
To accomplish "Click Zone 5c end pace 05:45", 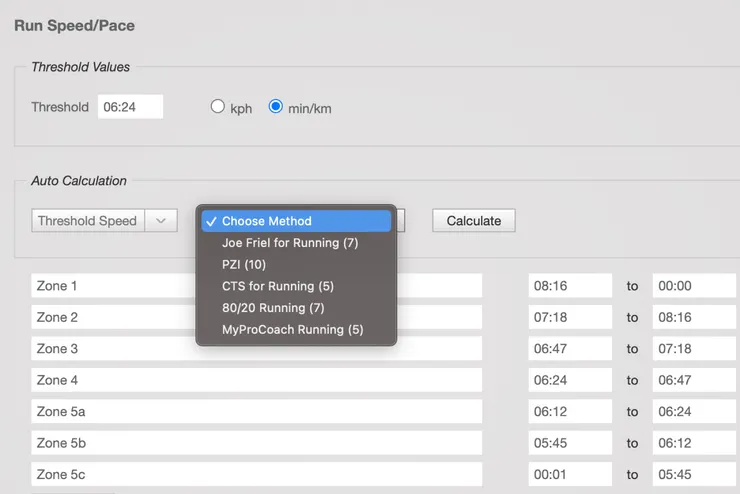I will [x=694, y=474].
